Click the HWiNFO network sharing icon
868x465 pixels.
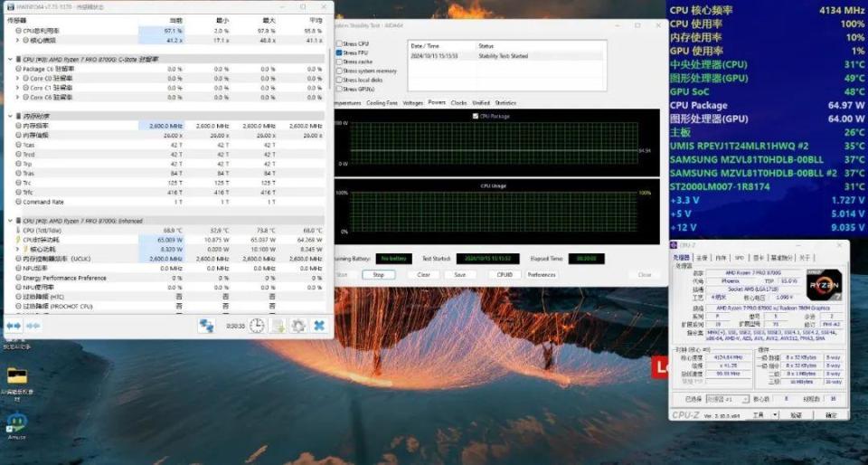(207, 325)
